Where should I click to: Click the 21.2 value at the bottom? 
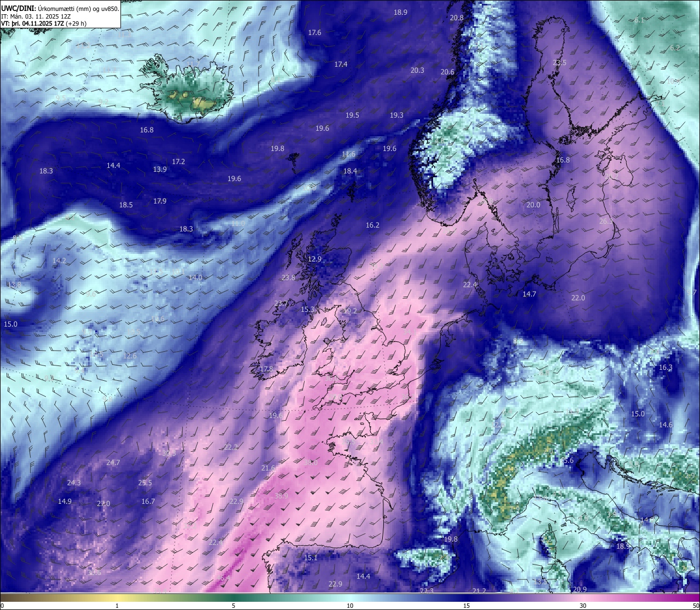(x=479, y=591)
